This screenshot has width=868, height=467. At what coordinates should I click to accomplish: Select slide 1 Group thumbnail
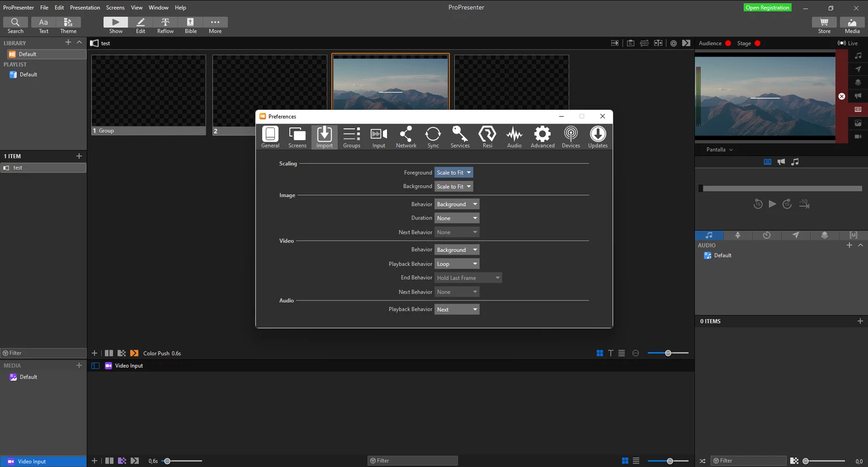pyautogui.click(x=148, y=95)
